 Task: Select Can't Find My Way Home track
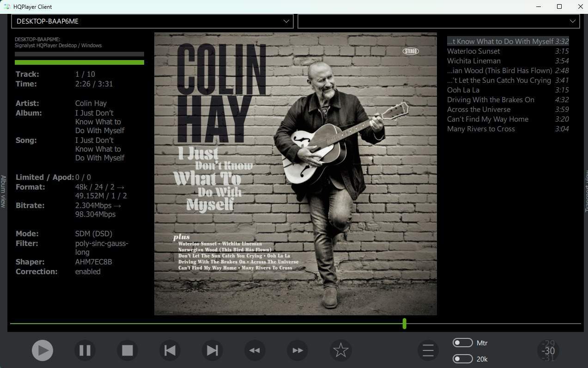(508, 119)
